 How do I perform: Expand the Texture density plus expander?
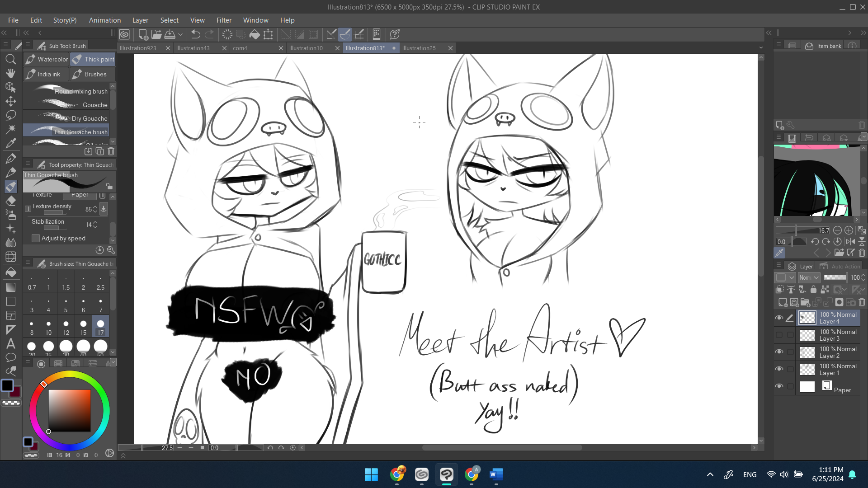pos(28,209)
